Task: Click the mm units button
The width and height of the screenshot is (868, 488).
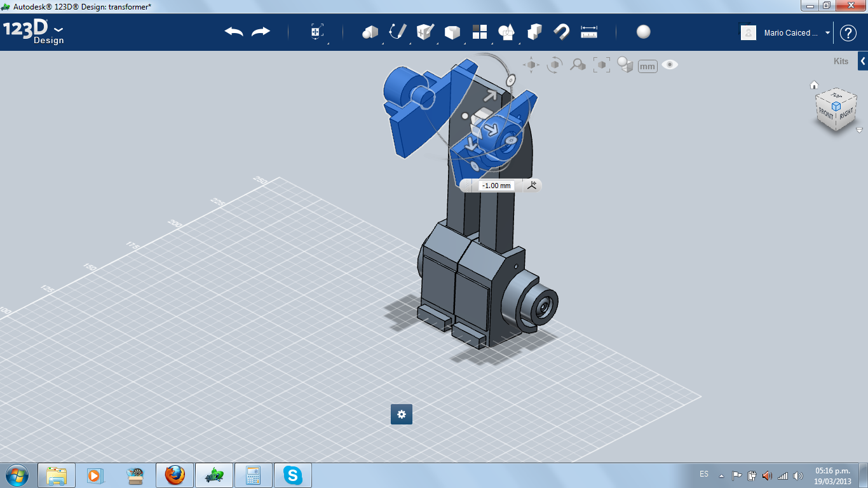Action: coord(648,66)
